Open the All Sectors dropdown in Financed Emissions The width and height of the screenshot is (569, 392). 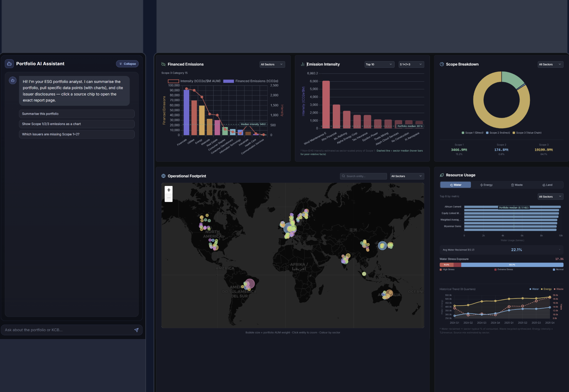[x=272, y=64]
